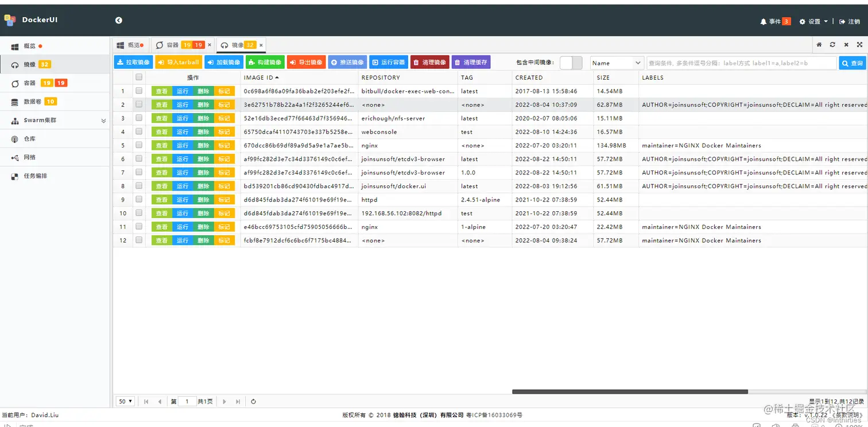Image resolution: width=868 pixels, height=427 pixels.
Task: Click the 拉取镜像 pull image button
Action: tap(133, 62)
